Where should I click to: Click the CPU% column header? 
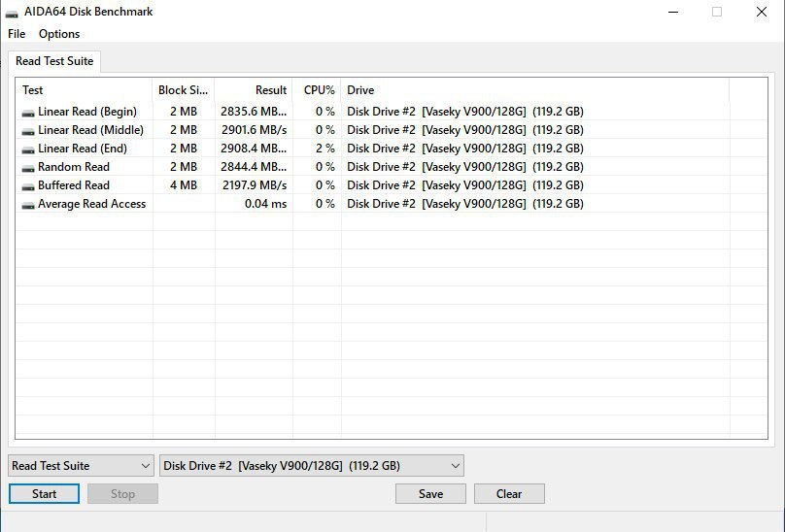[317, 90]
